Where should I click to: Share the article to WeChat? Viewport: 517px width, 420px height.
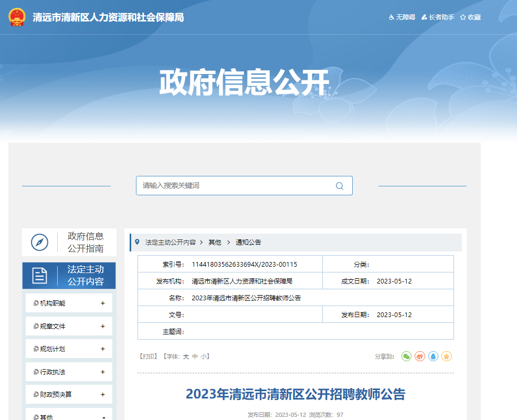pos(406,356)
